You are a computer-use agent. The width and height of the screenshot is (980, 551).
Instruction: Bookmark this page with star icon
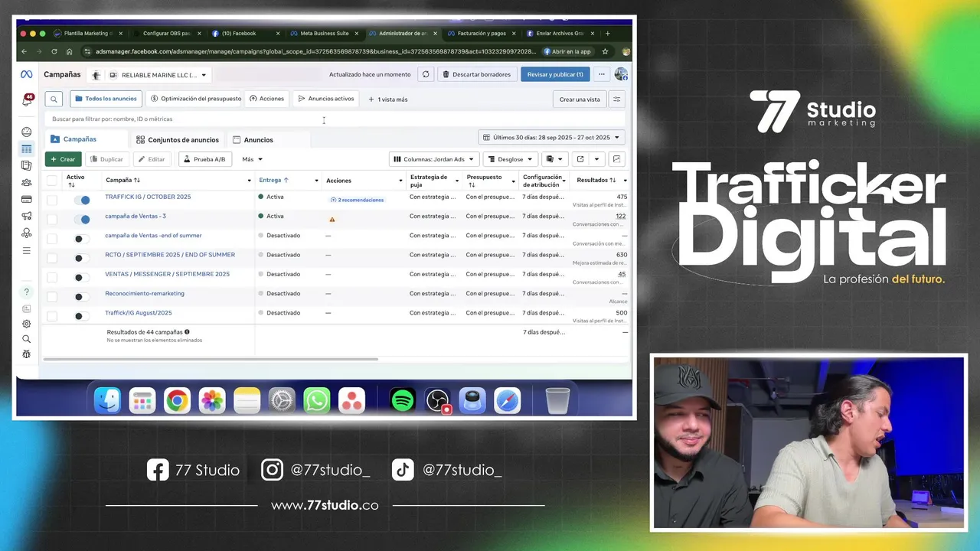click(605, 51)
